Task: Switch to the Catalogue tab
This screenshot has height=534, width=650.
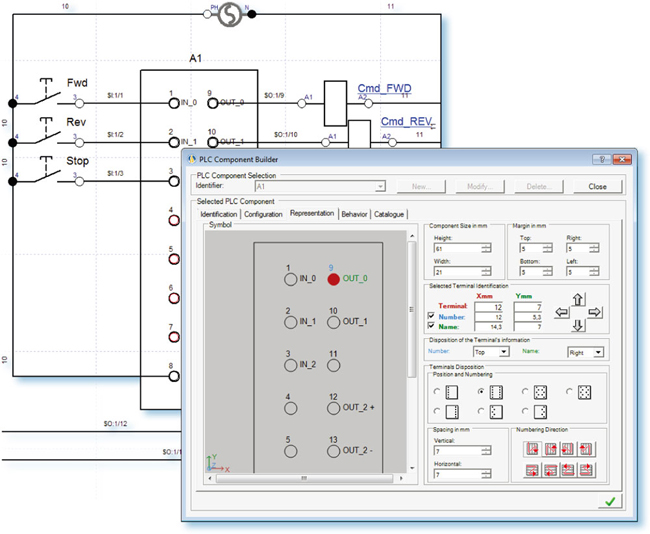Action: (x=389, y=214)
